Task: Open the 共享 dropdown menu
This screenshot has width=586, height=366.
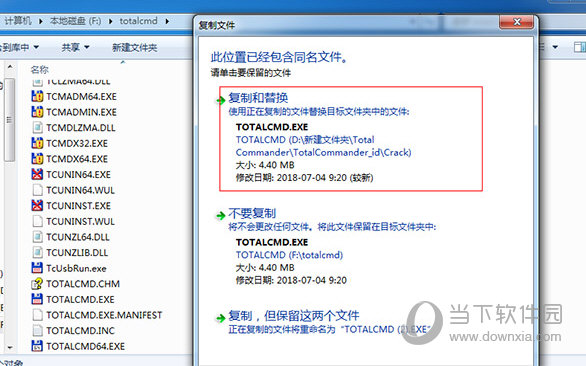Action: click(75, 47)
